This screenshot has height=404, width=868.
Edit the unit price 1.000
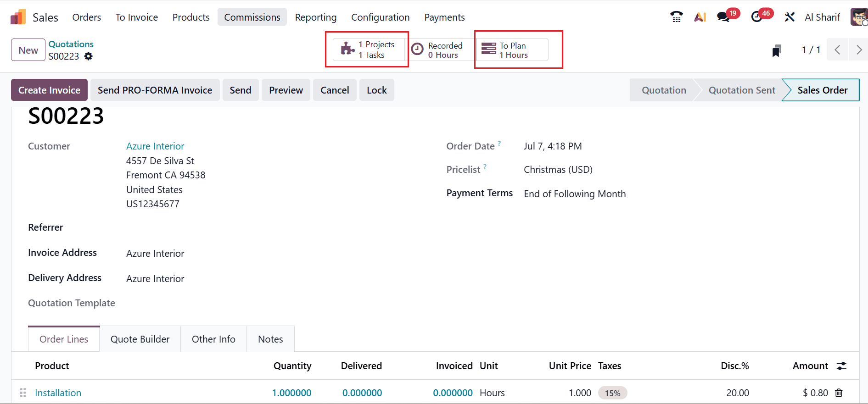coord(580,393)
